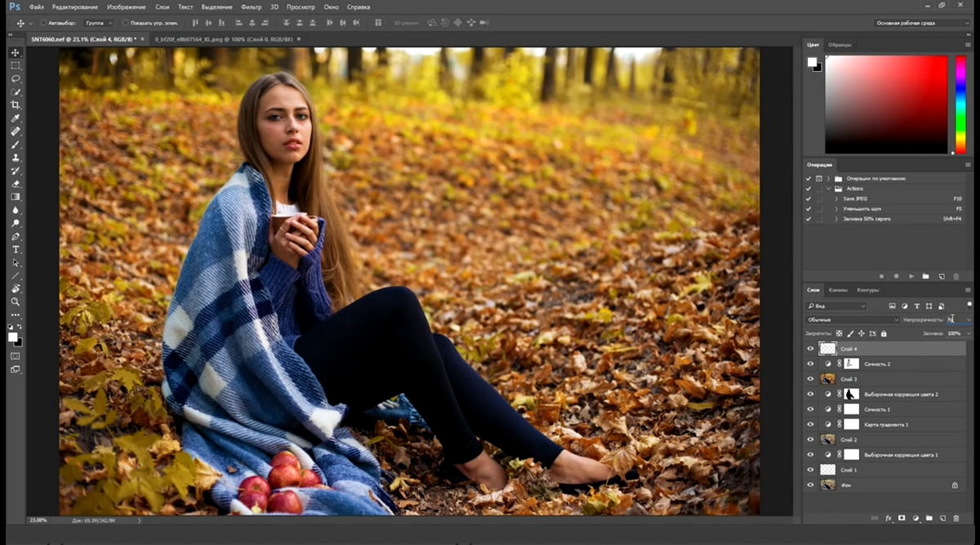Create a new layer group
This screenshot has width=980, height=545.
coord(929,518)
